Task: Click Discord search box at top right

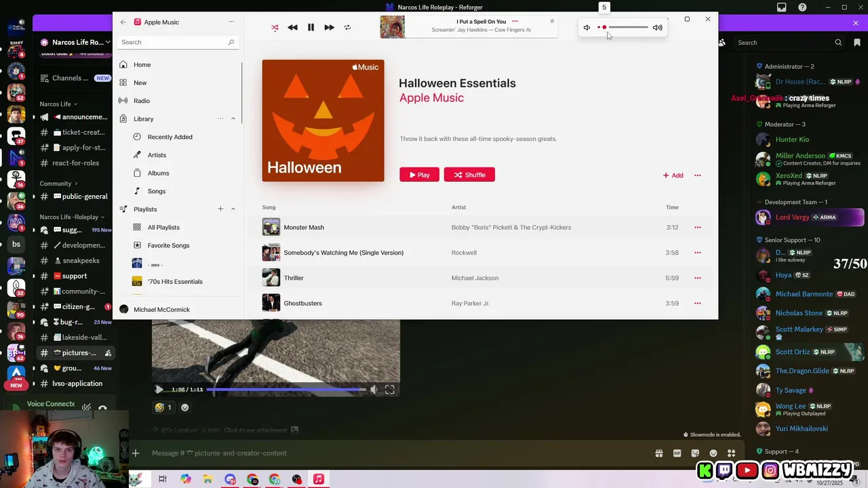Action: (789, 42)
